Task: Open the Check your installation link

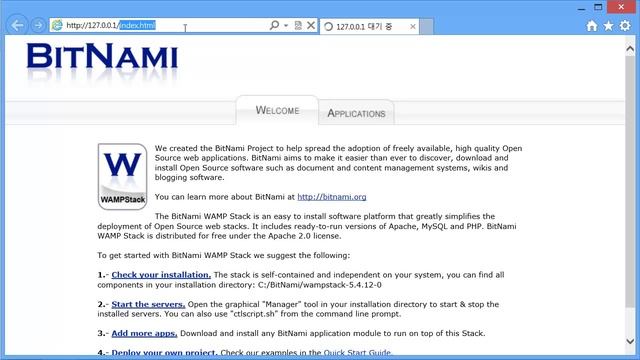Action: coord(161,275)
